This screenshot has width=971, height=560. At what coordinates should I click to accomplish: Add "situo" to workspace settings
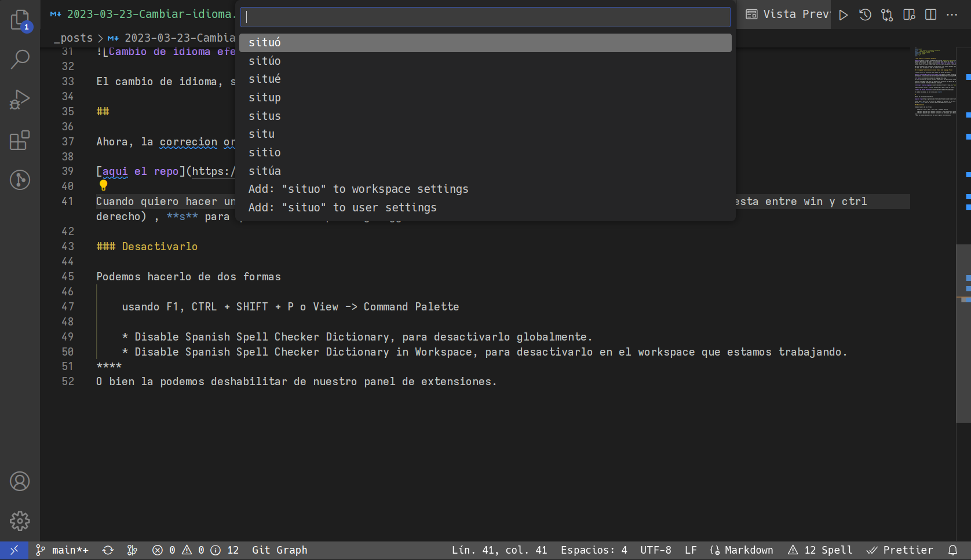pos(485,189)
